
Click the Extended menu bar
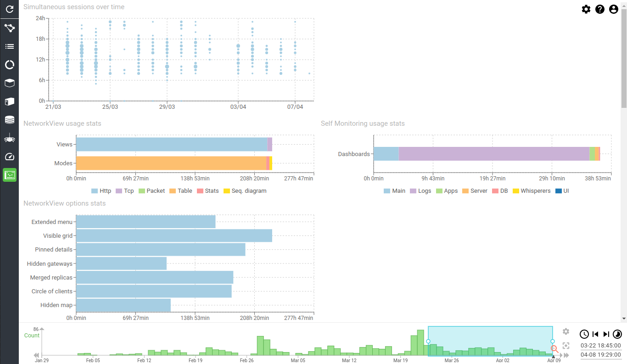point(146,222)
